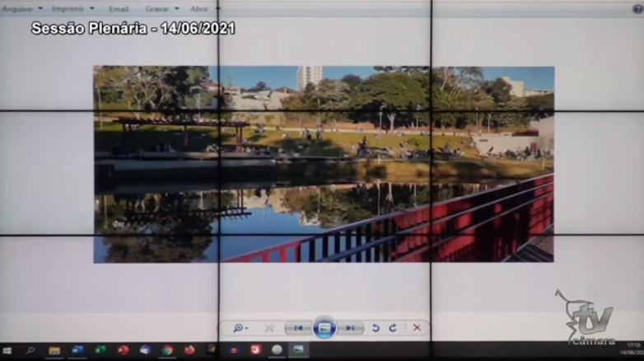Screen dimensions: 644x361
Task: Go to the previous photo
Action: tap(299, 328)
